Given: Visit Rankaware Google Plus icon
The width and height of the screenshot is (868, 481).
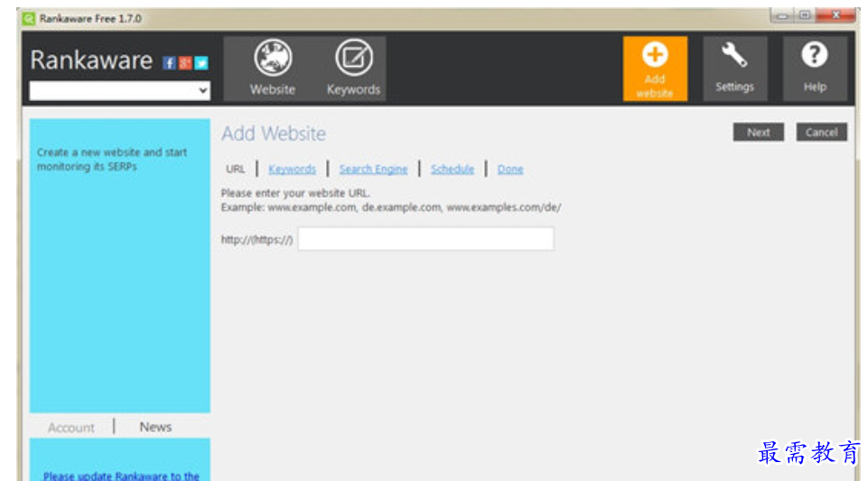Looking at the screenshot, I should 185,63.
